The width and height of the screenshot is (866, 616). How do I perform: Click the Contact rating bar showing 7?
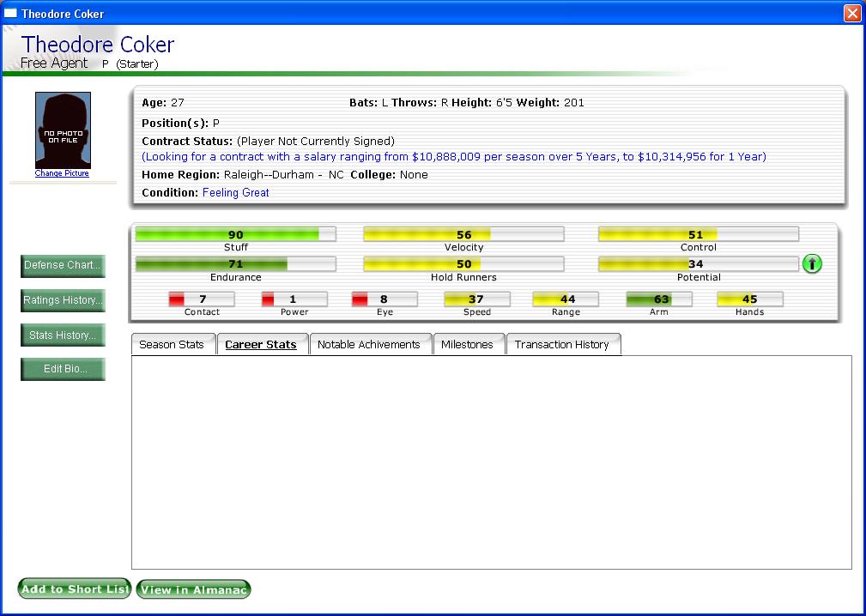coord(203,299)
